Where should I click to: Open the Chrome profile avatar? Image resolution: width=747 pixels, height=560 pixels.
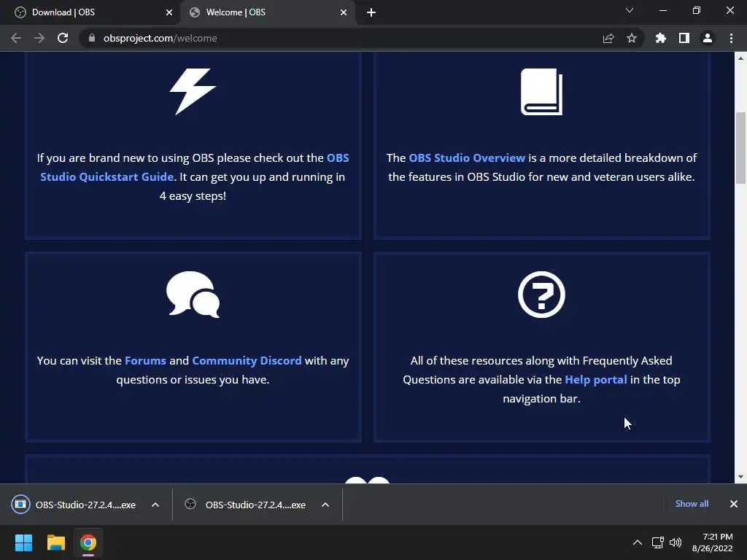[x=708, y=38]
